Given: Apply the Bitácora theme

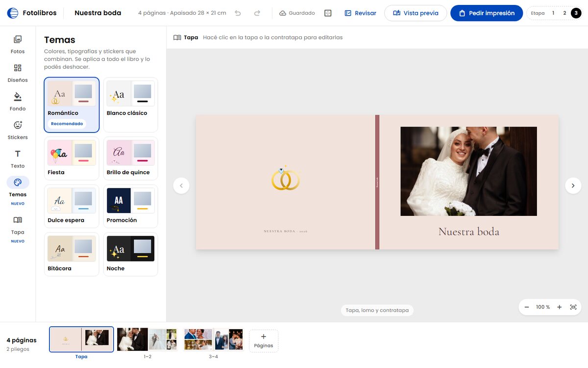Looking at the screenshot, I should pos(72,254).
